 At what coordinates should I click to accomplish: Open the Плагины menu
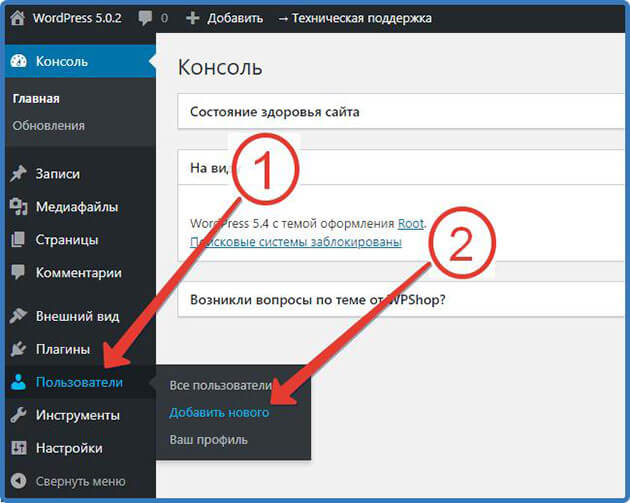pyautogui.click(x=80, y=349)
